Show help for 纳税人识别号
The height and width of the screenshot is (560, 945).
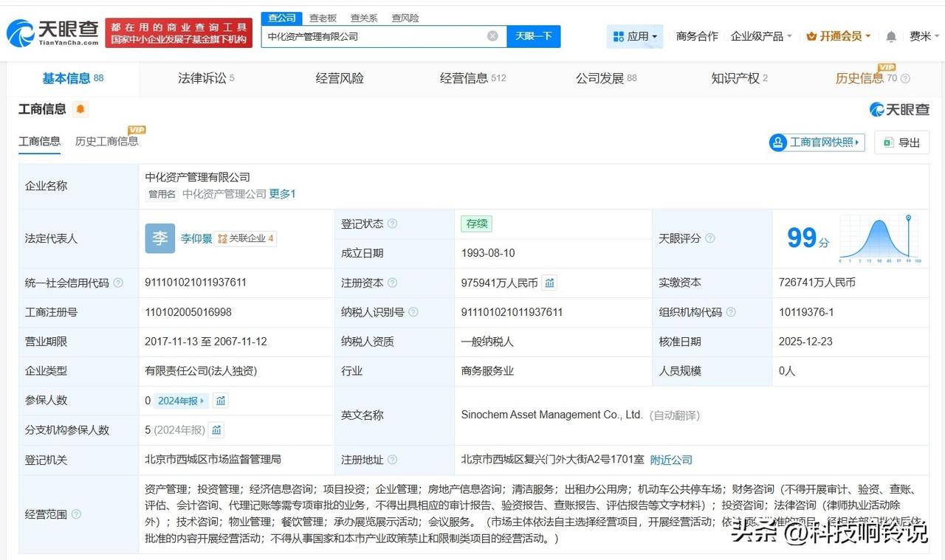(413, 312)
